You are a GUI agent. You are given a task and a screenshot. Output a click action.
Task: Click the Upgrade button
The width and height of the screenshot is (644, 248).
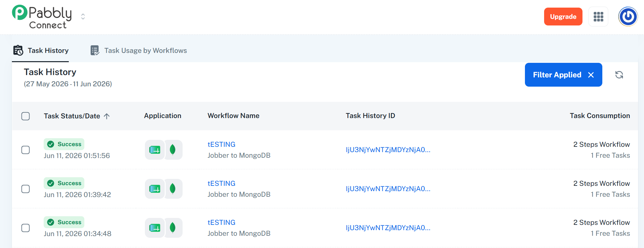[563, 17]
